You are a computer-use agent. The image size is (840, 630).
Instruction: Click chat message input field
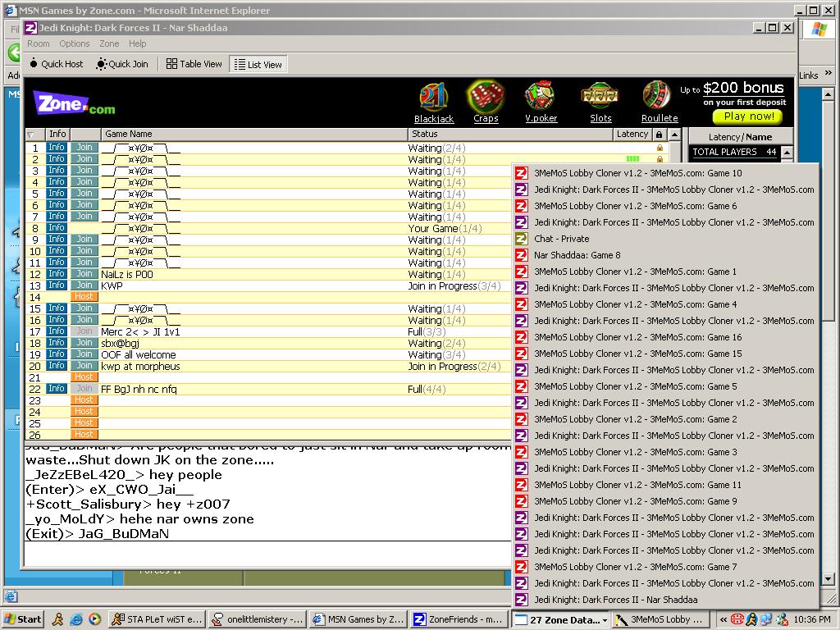click(x=268, y=554)
